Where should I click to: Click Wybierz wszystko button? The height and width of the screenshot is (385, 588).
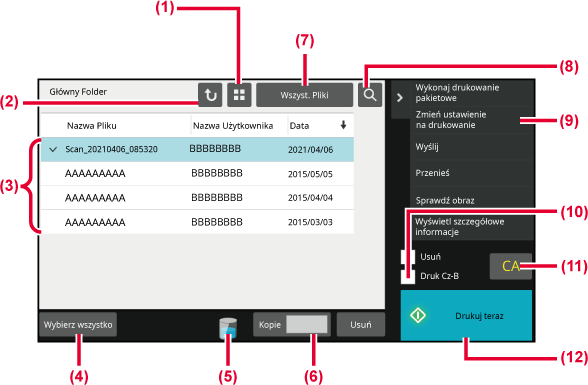coord(78,324)
